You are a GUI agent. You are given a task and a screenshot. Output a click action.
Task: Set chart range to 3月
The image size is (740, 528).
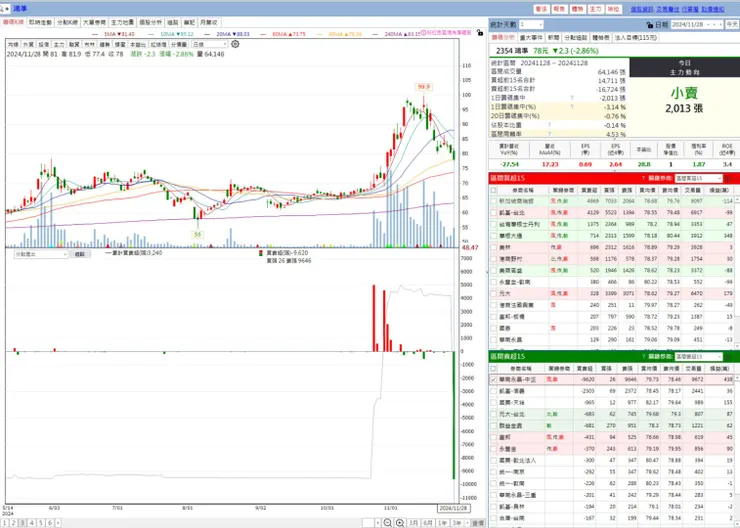pos(413,522)
